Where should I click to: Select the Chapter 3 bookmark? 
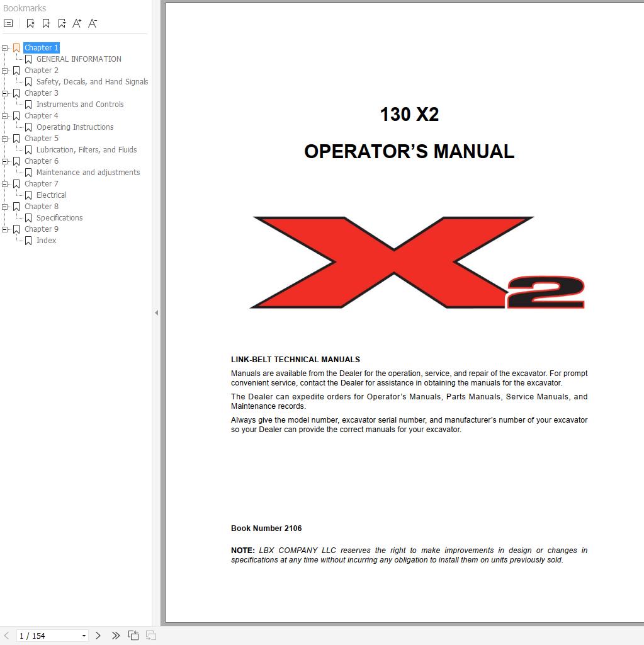pyautogui.click(x=41, y=93)
